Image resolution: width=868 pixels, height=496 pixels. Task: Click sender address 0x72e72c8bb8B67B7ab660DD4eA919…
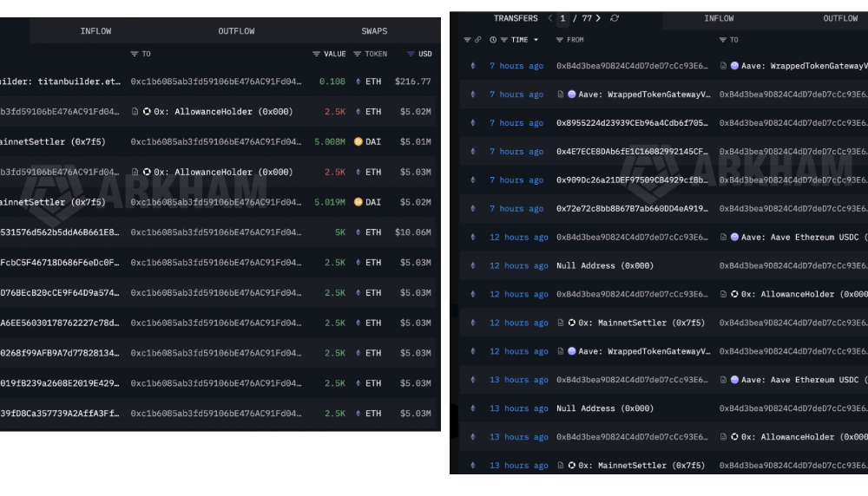click(x=632, y=208)
